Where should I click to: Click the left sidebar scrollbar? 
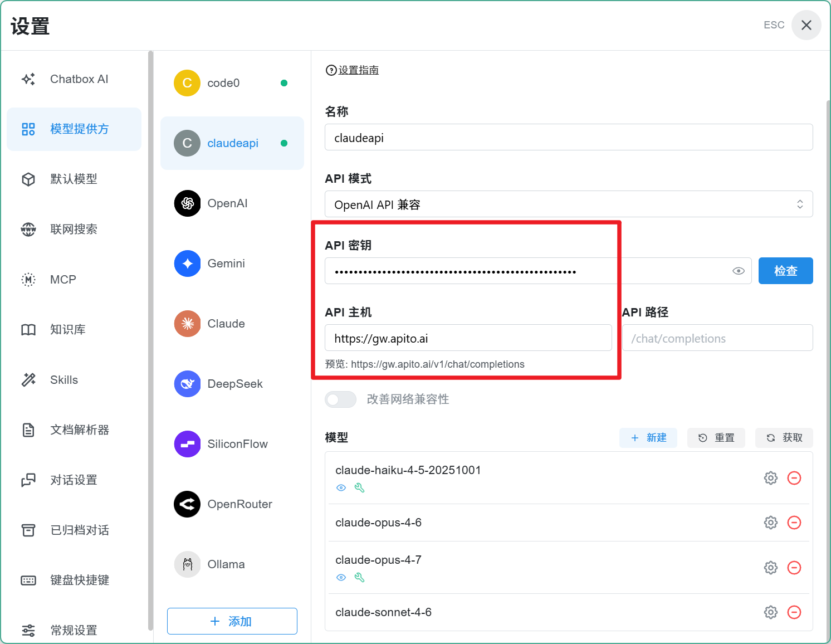point(150,341)
